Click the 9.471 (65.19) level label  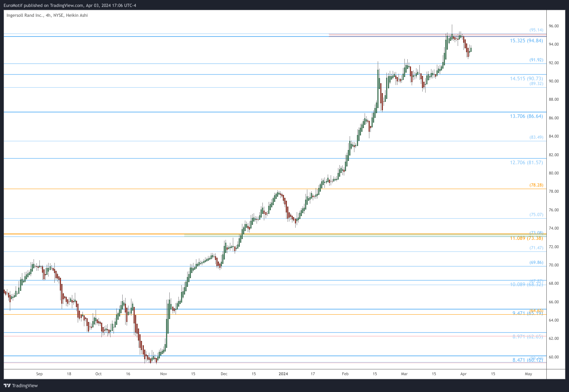coord(527,313)
